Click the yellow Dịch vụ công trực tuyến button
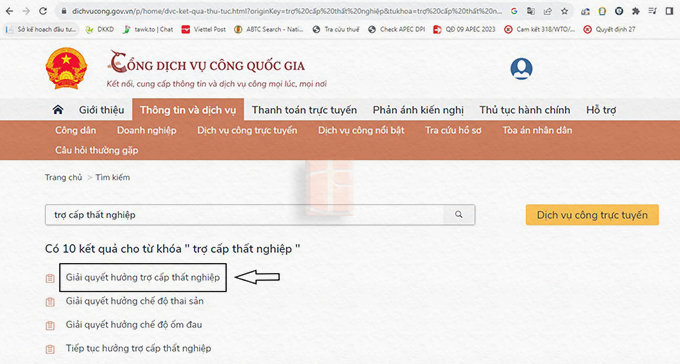The height and width of the screenshot is (364, 680). coord(592,215)
